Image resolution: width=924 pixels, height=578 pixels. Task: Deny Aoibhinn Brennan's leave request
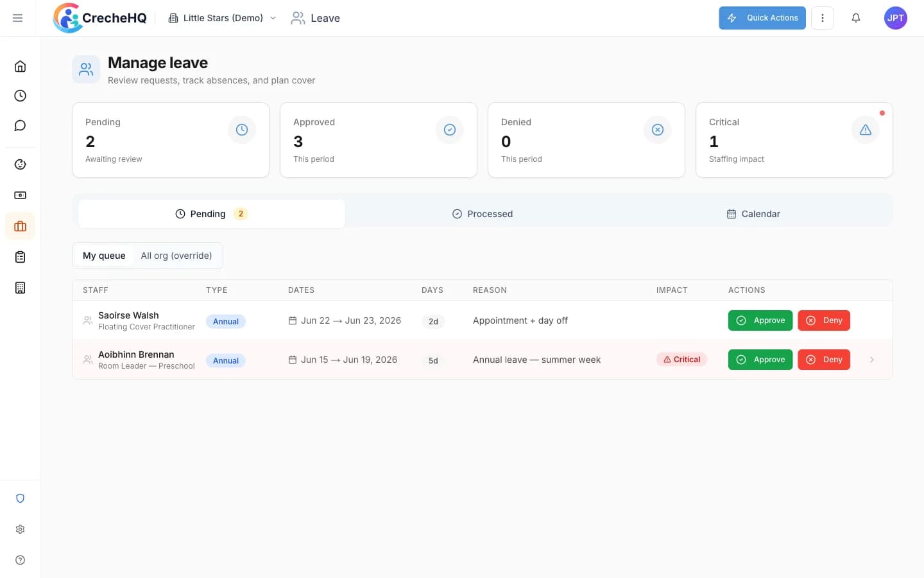point(824,360)
